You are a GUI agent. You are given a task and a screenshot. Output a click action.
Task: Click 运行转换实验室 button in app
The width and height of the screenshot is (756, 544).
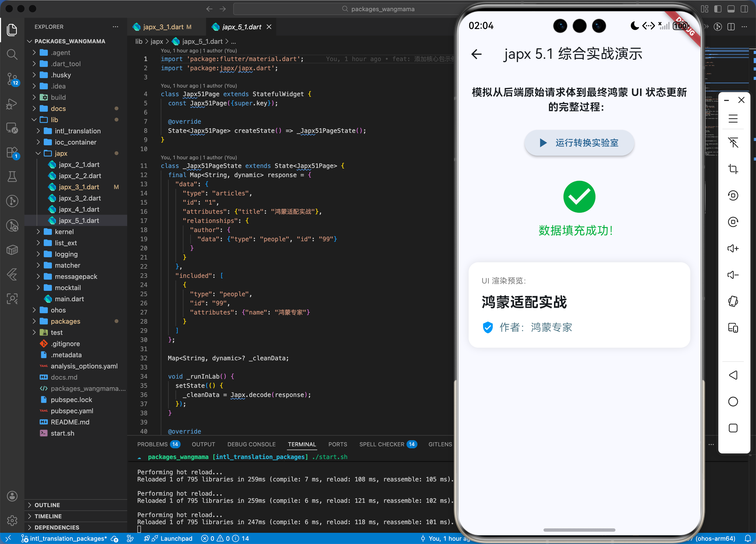579,143
